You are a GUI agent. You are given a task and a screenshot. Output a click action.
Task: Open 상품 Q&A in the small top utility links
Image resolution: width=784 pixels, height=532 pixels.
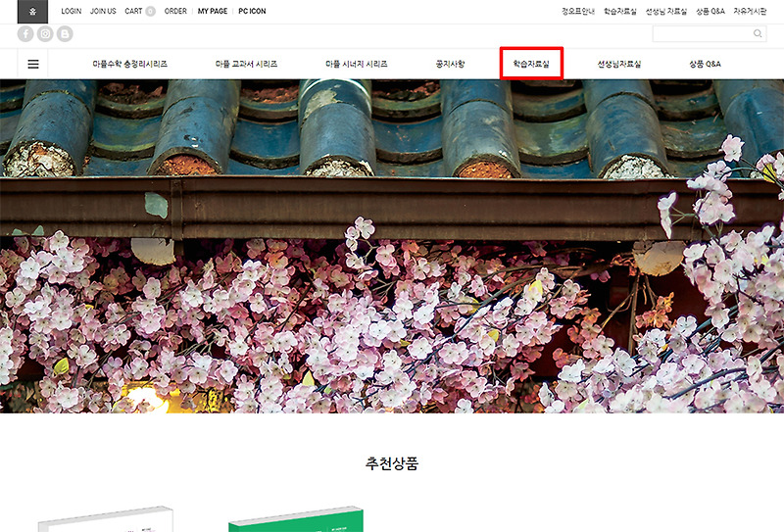point(710,11)
